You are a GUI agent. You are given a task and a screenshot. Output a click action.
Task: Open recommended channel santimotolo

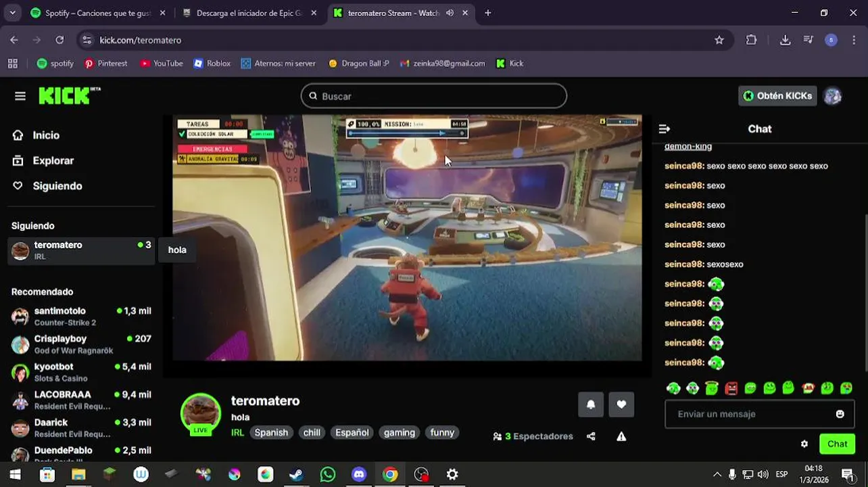click(x=81, y=317)
